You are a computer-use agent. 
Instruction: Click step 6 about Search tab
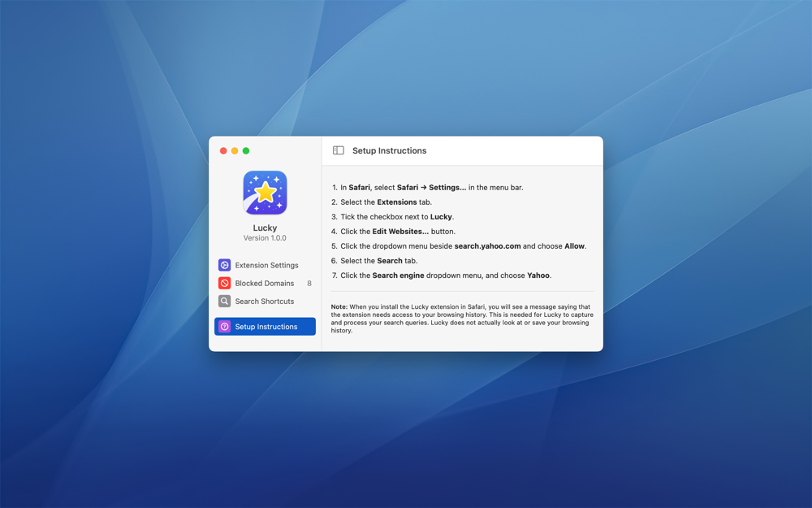374,261
